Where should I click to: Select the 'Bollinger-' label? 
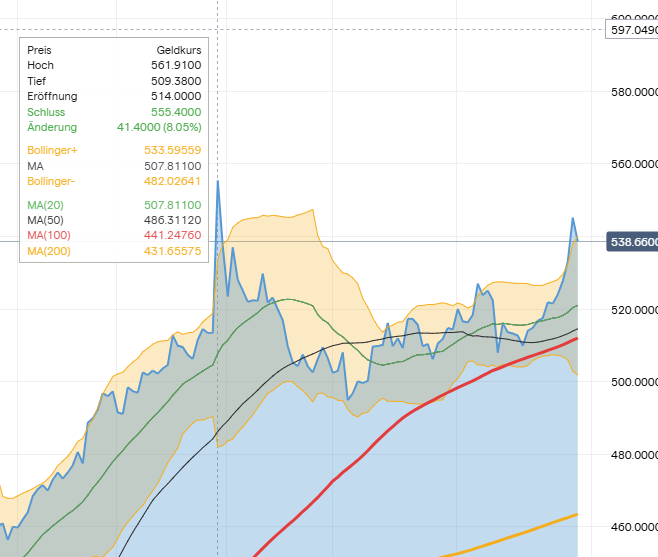click(x=51, y=181)
